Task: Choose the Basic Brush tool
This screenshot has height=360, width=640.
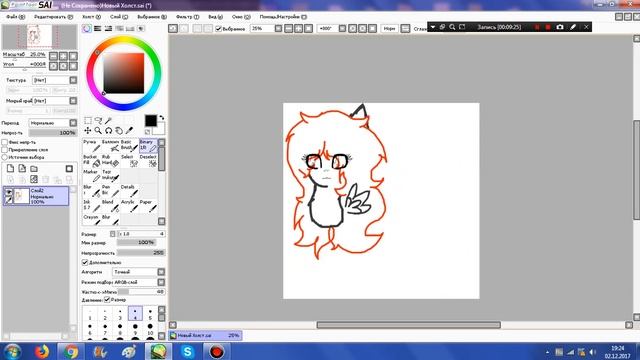Action: click(x=129, y=146)
